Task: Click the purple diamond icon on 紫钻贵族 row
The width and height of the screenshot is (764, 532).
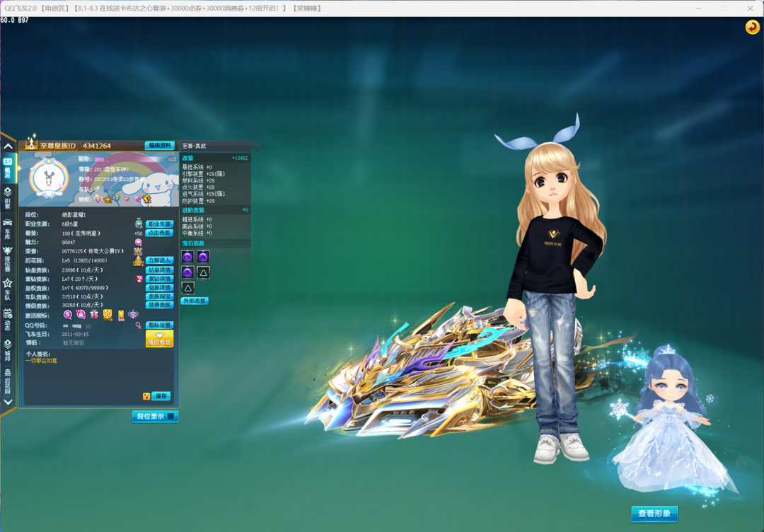Action: 139,279
